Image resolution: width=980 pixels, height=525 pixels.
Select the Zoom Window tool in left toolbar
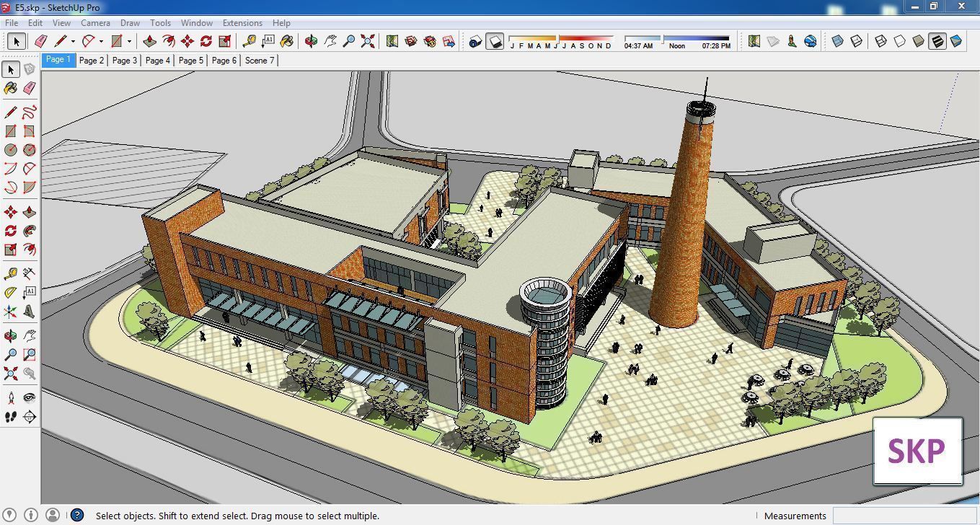29,355
